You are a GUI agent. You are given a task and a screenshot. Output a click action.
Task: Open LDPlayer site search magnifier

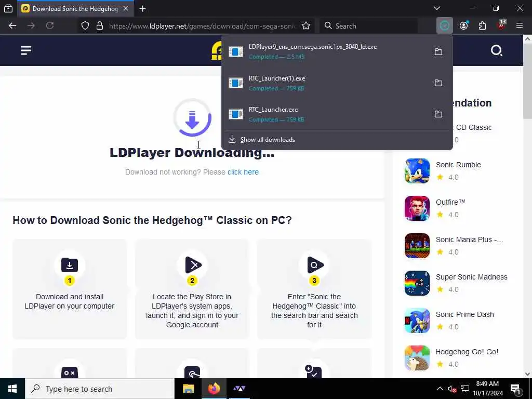[x=496, y=50]
